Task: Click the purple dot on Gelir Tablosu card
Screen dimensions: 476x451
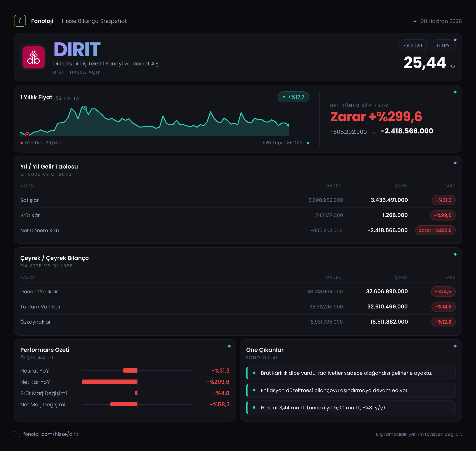Action: click(x=455, y=163)
